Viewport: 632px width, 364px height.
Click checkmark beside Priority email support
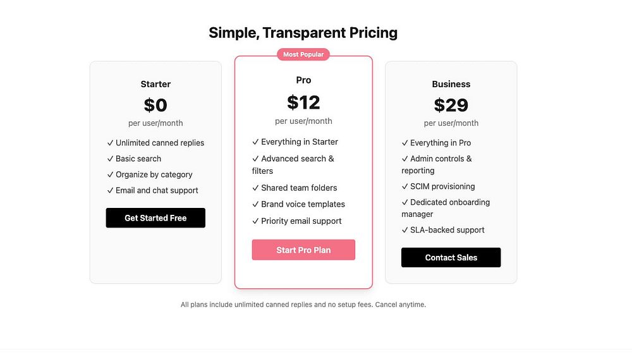255,221
